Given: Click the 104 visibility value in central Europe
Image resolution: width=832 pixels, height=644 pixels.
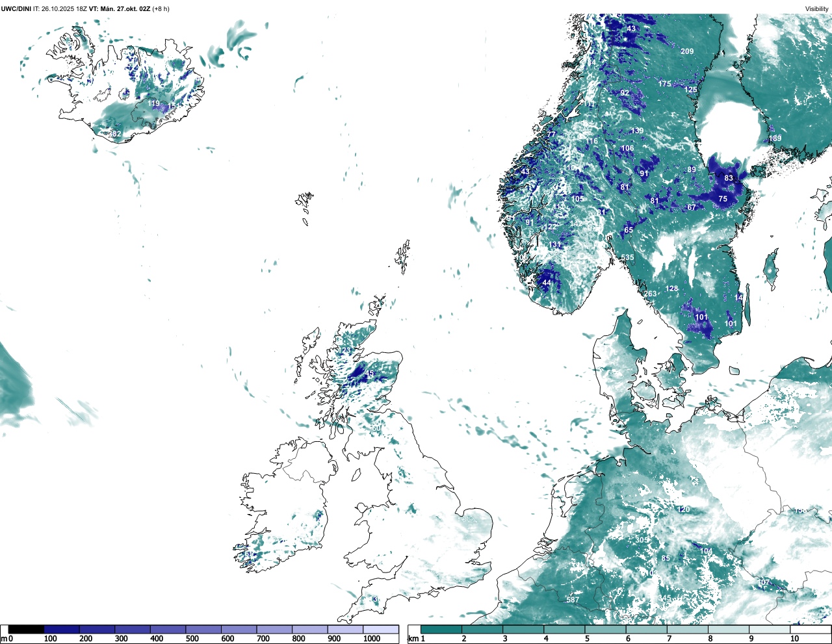Looking at the screenshot, I should point(706,551).
